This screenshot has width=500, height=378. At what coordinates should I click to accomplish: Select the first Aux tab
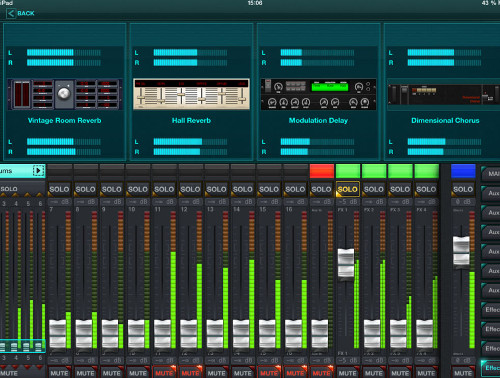pyautogui.click(x=491, y=193)
